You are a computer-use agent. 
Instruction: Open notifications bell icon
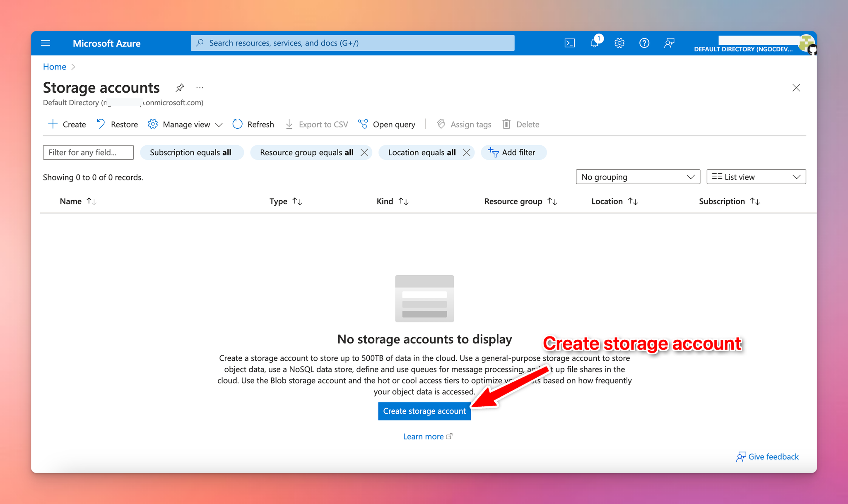[595, 43]
